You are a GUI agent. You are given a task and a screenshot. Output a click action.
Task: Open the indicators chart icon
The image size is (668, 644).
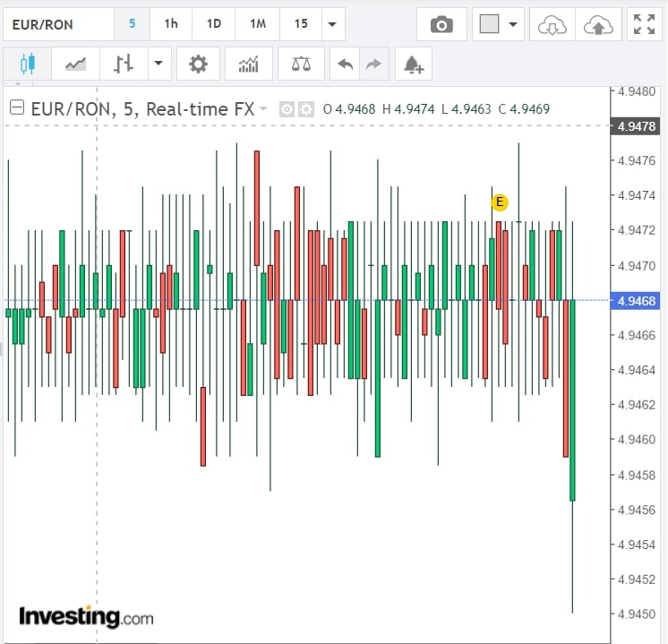pyautogui.click(x=248, y=64)
